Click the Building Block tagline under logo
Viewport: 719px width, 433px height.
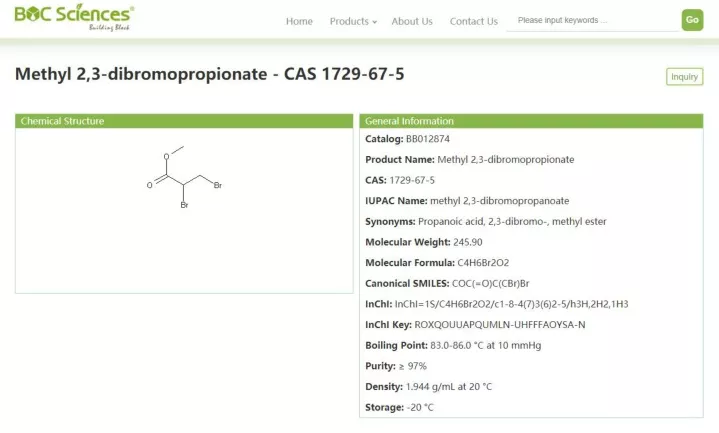(109, 28)
